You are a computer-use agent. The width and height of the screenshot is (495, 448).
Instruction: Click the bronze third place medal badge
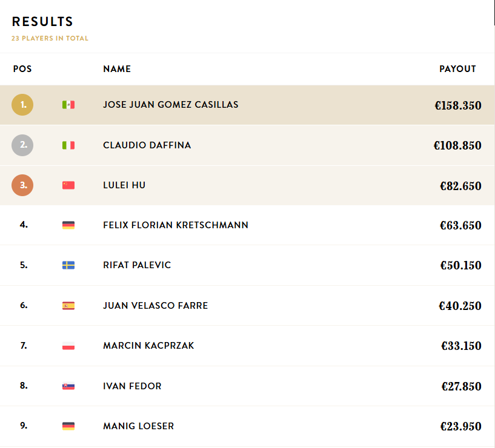tap(22, 185)
